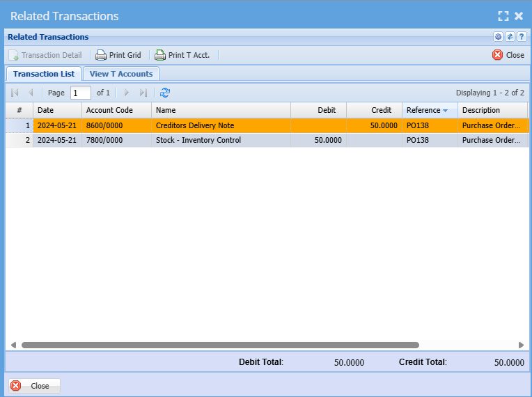532x397 pixels.
Task: Click the bottom Close button
Action: pyautogui.click(x=34, y=386)
